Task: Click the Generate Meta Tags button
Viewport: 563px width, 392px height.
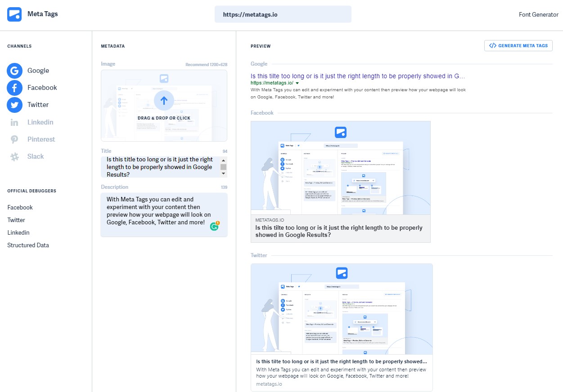Action: (518, 45)
